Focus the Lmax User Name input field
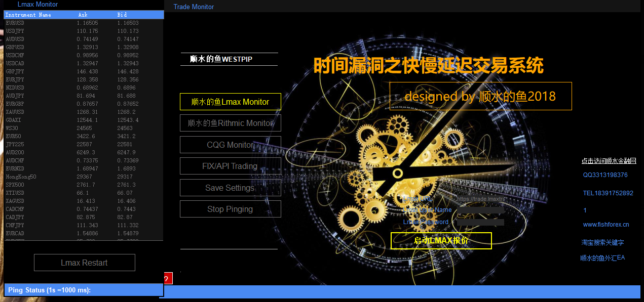 click(x=480, y=210)
